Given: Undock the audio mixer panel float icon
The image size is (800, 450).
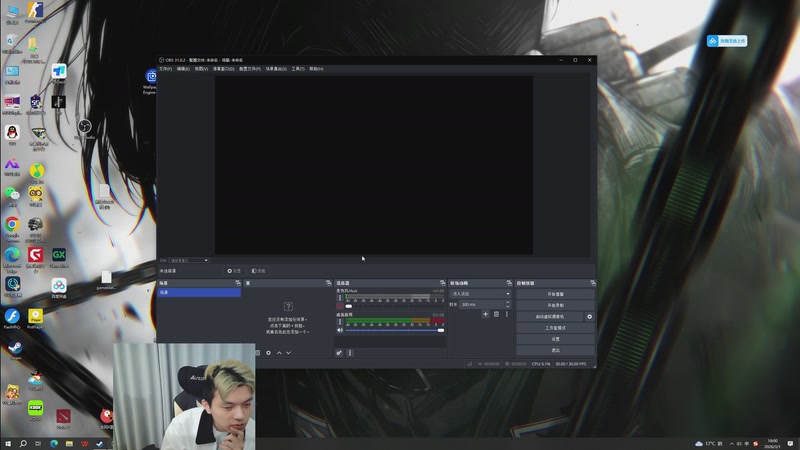Looking at the screenshot, I should coord(442,283).
